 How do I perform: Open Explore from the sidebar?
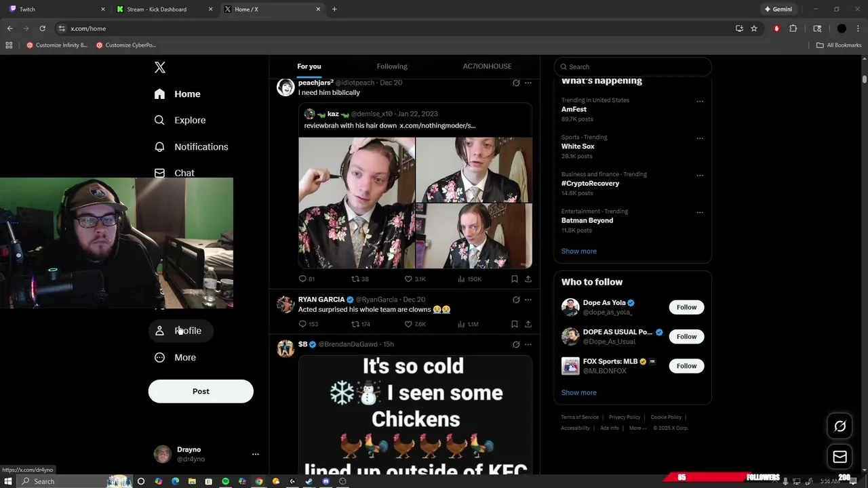(180, 120)
